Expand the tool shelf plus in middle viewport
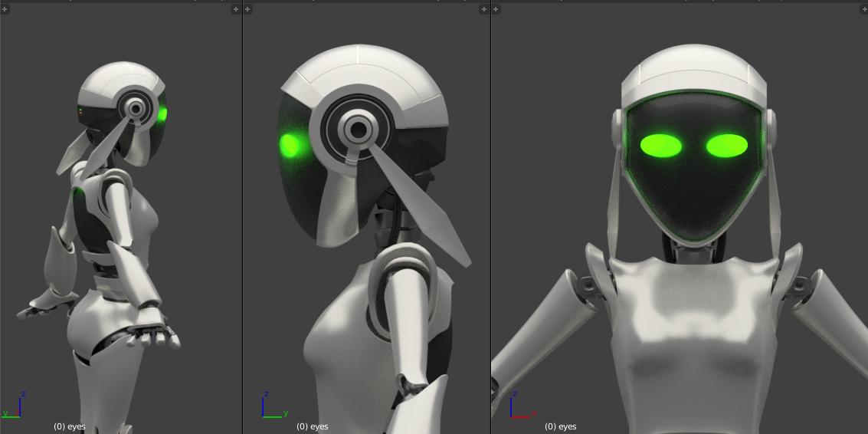The image size is (868, 434). tap(248, 9)
